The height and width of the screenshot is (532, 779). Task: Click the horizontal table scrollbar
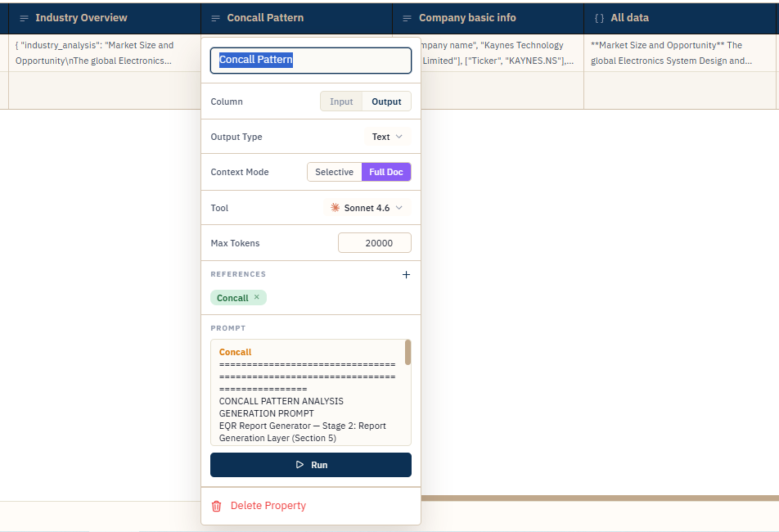tap(600, 498)
